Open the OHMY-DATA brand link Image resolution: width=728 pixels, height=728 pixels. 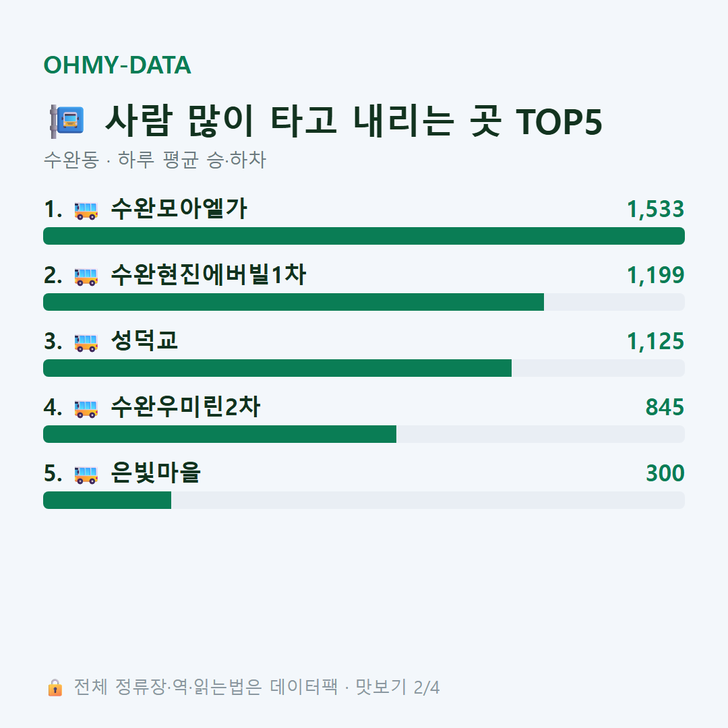(117, 65)
